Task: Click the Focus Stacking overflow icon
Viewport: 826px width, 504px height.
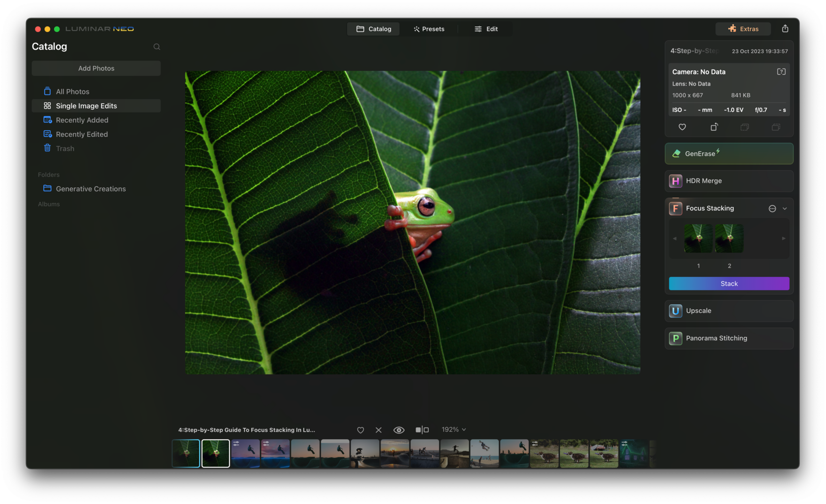Action: click(x=772, y=208)
